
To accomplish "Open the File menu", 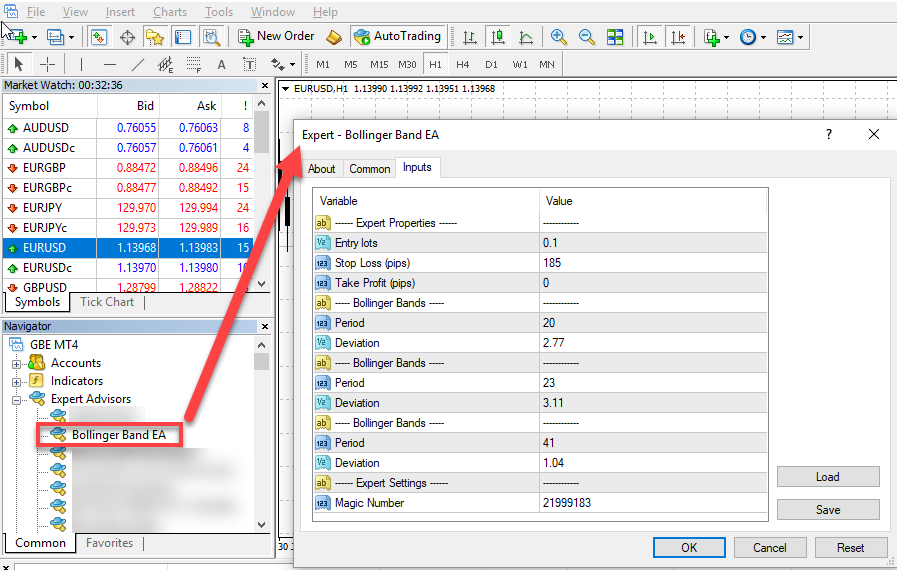I will tap(35, 11).
